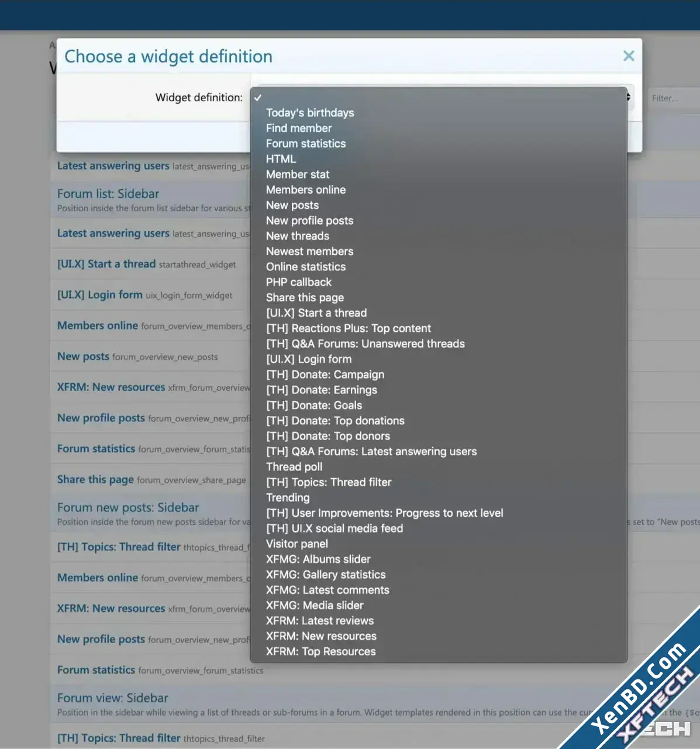The width and height of the screenshot is (700, 749).
Task: Choose New posts from dropdown list
Action: pyautogui.click(x=439, y=205)
